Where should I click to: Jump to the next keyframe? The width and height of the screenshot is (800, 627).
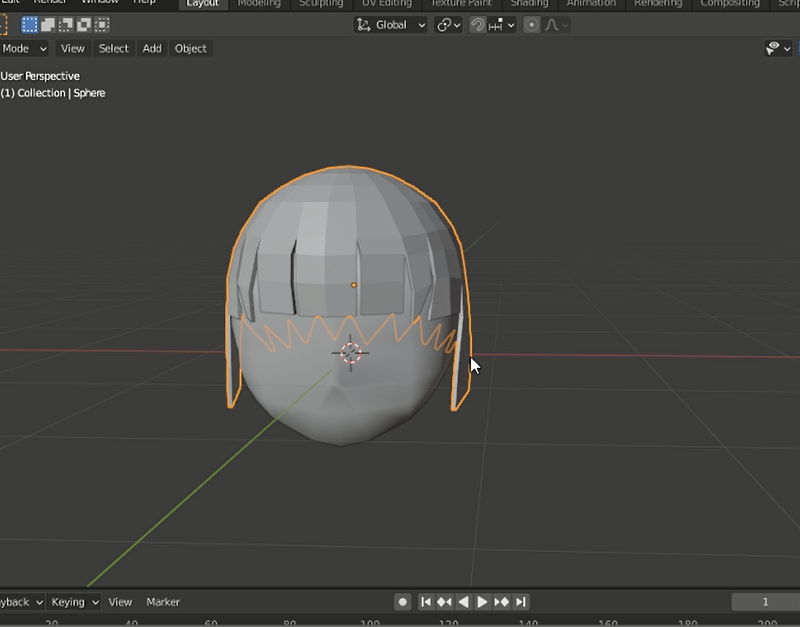(x=501, y=602)
